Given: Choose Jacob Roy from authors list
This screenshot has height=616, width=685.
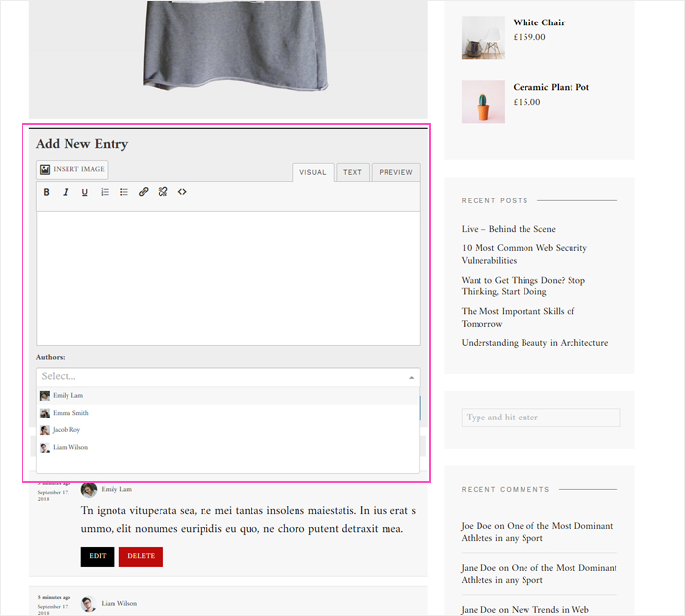Looking at the screenshot, I should (x=228, y=430).
